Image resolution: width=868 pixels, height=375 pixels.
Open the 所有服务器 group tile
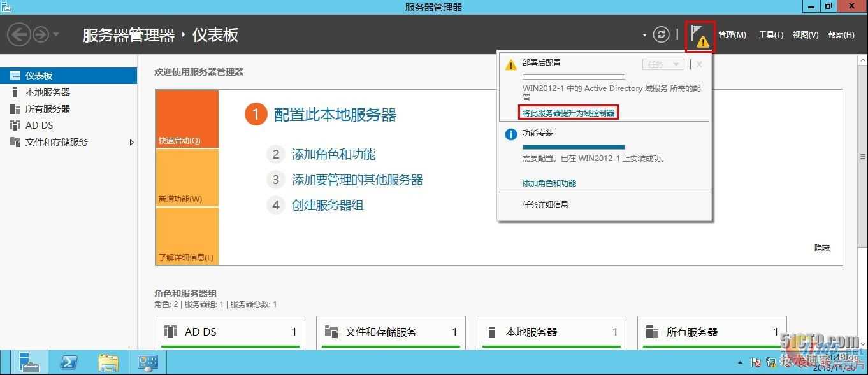click(x=712, y=333)
